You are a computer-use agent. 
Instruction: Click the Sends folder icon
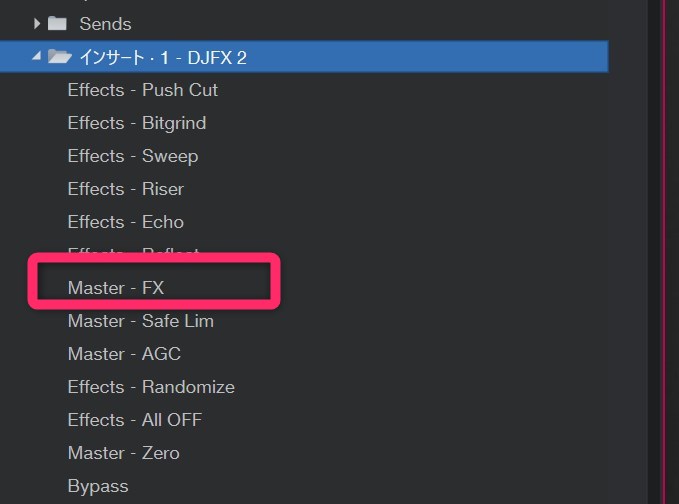[x=57, y=23]
